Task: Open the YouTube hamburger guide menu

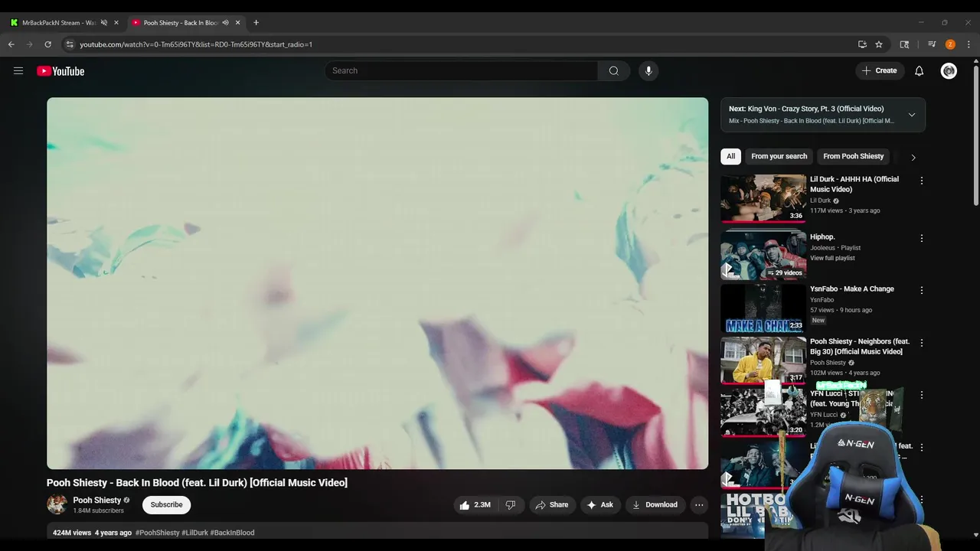Action: 18,71
